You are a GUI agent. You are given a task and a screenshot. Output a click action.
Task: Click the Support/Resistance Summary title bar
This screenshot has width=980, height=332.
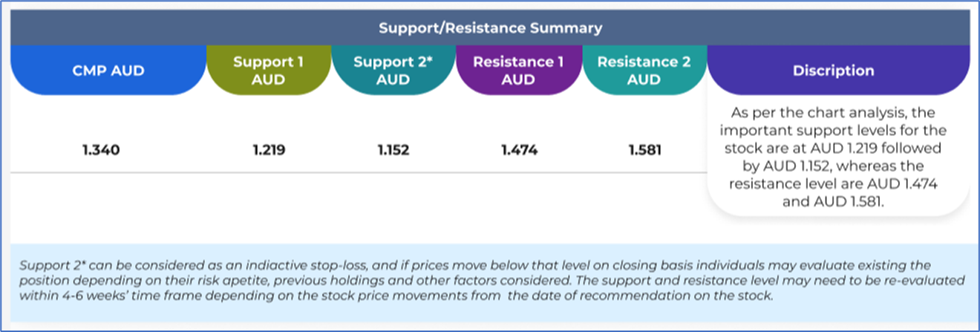[x=490, y=28]
